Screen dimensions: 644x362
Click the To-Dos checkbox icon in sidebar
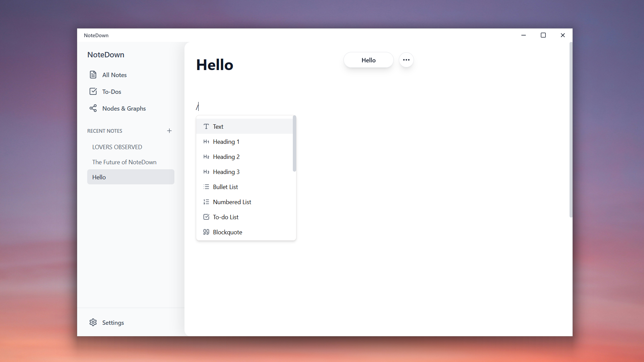(x=93, y=91)
